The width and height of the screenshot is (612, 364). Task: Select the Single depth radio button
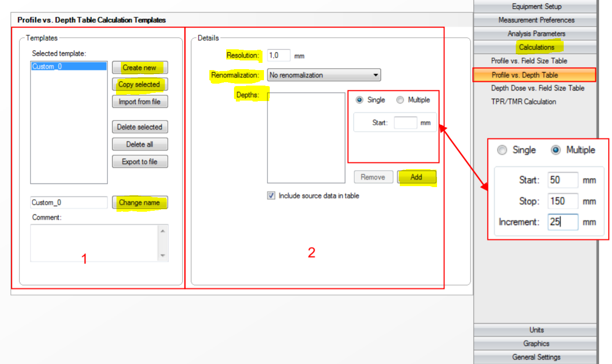[x=359, y=100]
